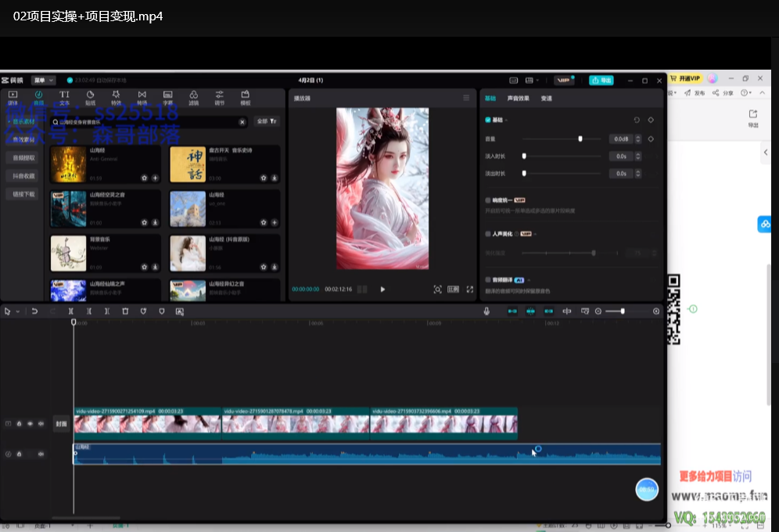Open the 全部 filter dropdown
Viewport: 779px width, 532px height.
point(267,121)
